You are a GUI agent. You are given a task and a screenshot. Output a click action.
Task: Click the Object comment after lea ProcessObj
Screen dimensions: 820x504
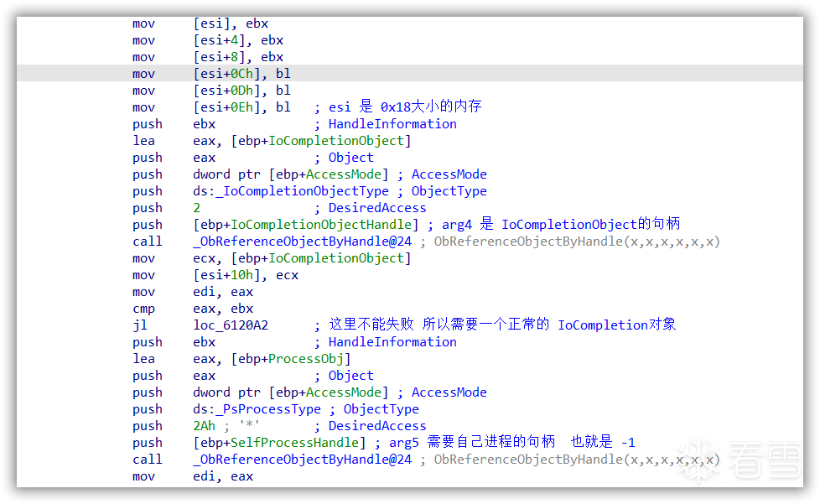344,376
